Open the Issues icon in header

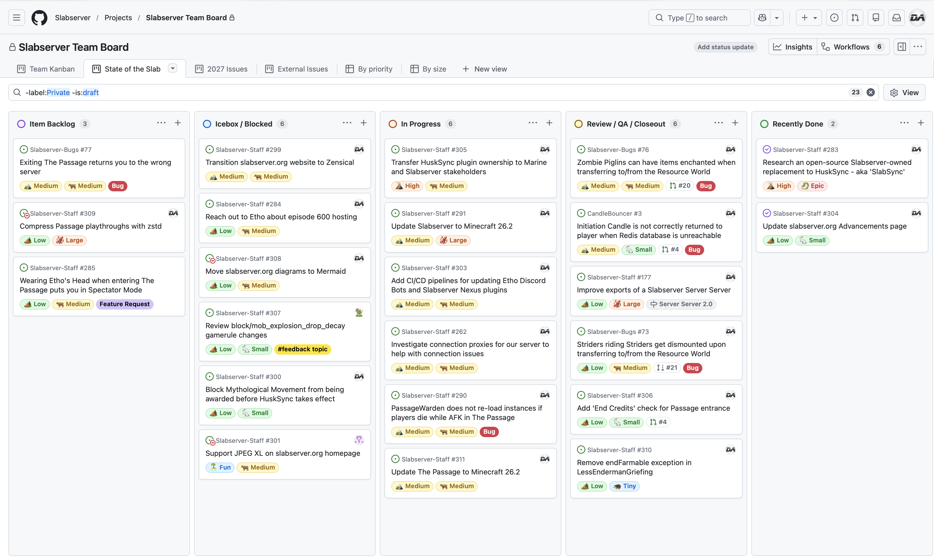pyautogui.click(x=834, y=18)
